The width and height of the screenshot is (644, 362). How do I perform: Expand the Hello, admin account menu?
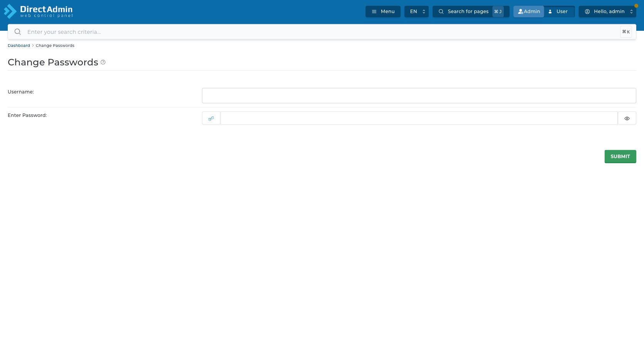coord(607,12)
